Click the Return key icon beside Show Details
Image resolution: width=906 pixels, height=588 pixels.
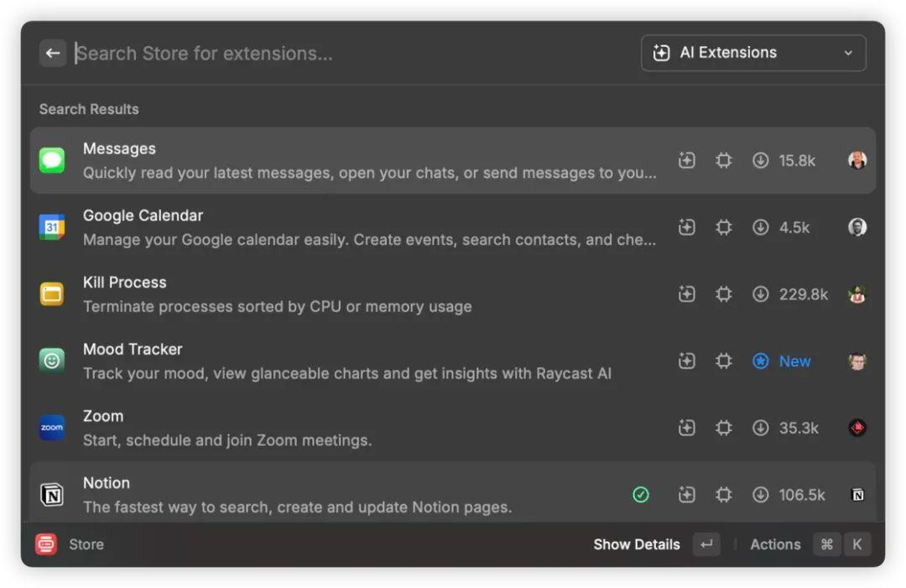(706, 544)
